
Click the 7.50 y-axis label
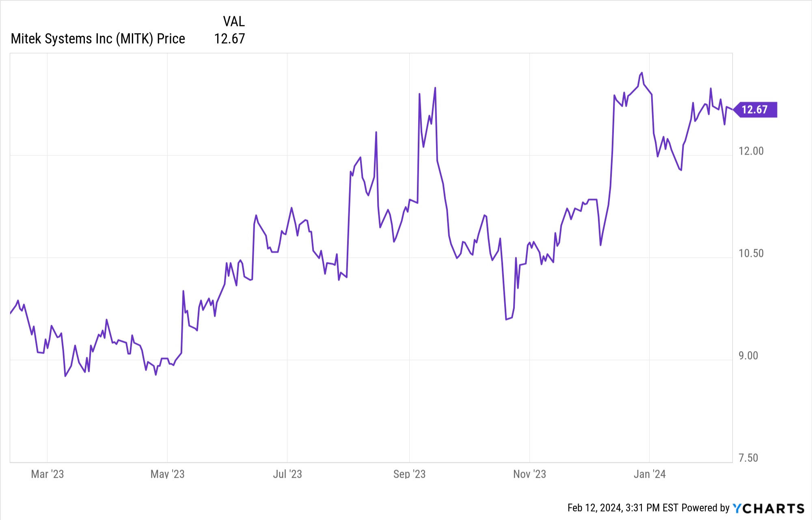click(x=748, y=458)
